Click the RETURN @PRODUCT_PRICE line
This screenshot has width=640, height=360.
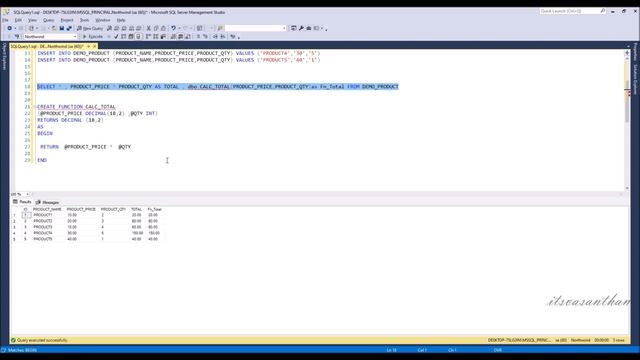85,147
